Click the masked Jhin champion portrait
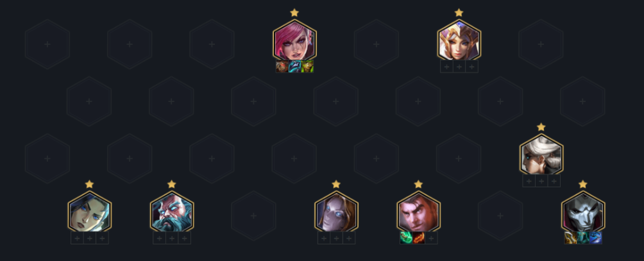The width and height of the screenshot is (644, 261). [583, 213]
